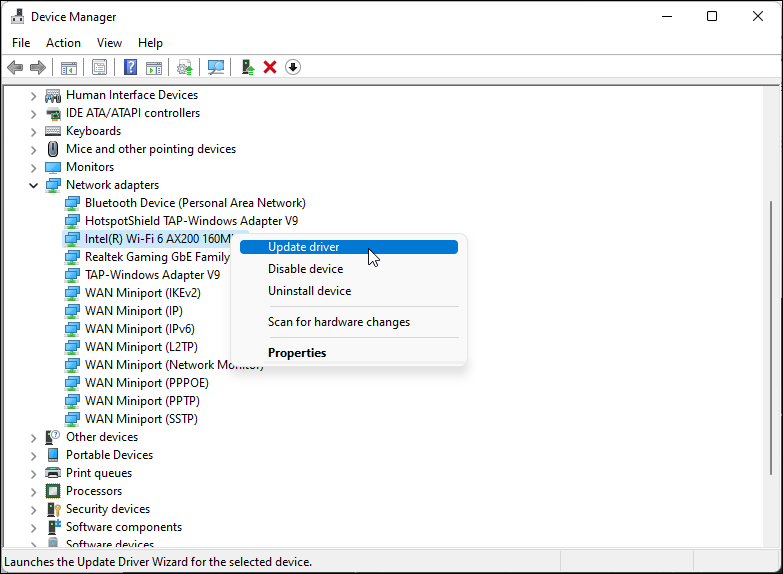Image resolution: width=783 pixels, height=574 pixels.
Task: Click the Scan for hardware changes monitor icon
Action: click(x=215, y=67)
